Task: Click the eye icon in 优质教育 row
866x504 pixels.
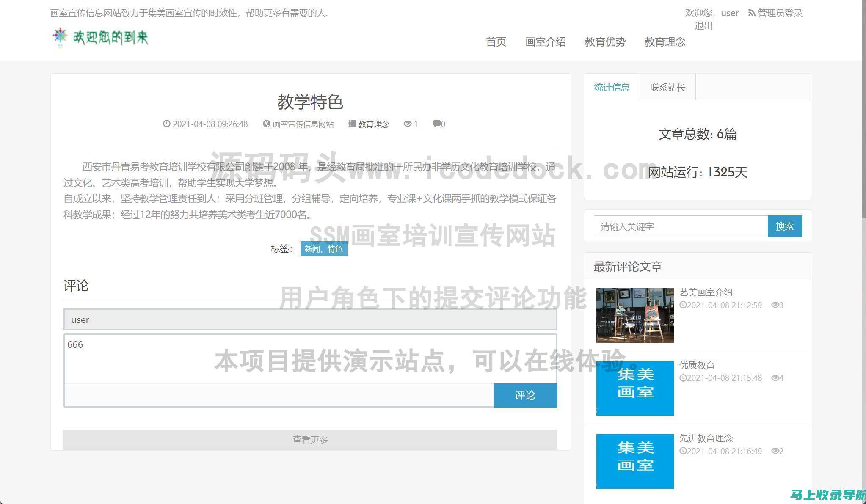Action: [775, 377]
